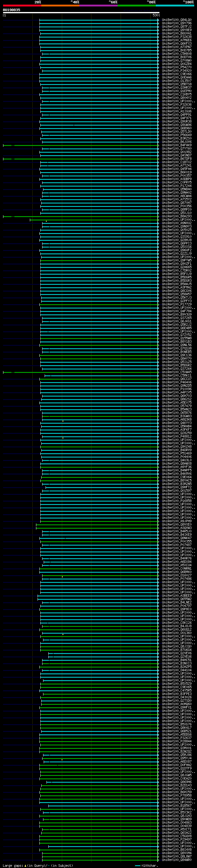Select the query name AU190835
The height and width of the screenshot is (868, 197).
click(x=11, y=10)
